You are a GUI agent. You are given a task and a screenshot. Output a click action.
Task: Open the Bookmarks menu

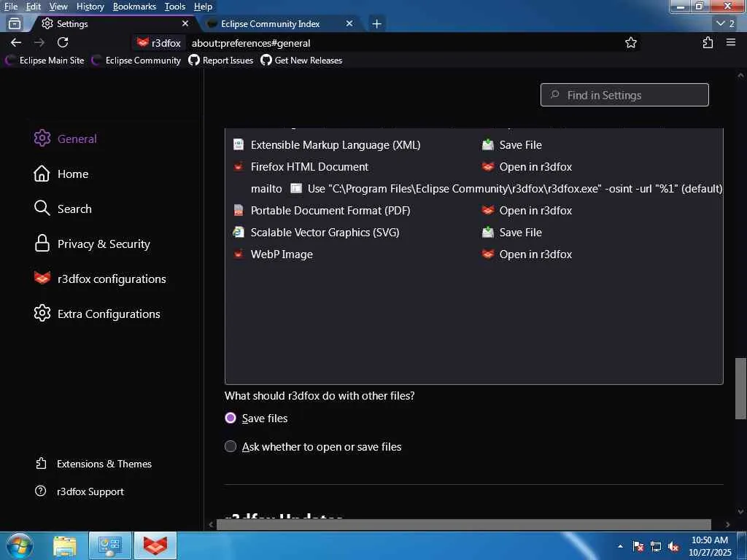(134, 6)
